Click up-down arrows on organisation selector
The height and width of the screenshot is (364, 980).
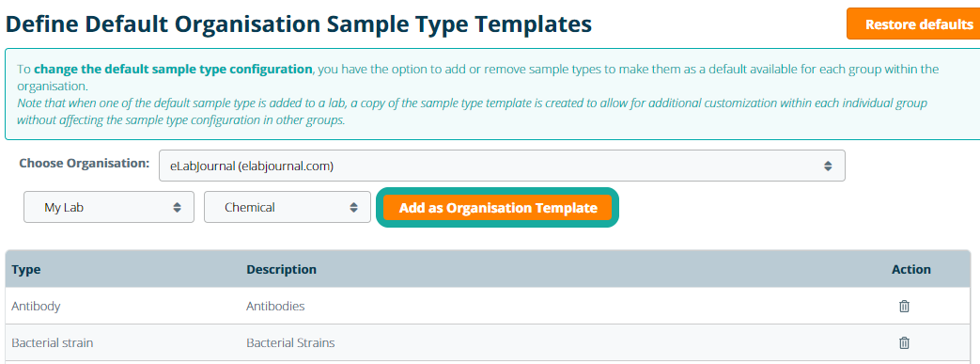(828, 166)
